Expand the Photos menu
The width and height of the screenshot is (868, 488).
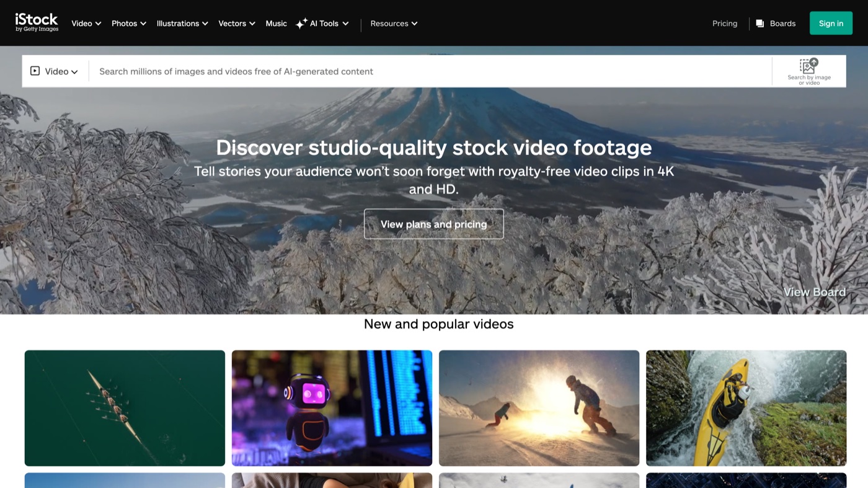coord(129,24)
